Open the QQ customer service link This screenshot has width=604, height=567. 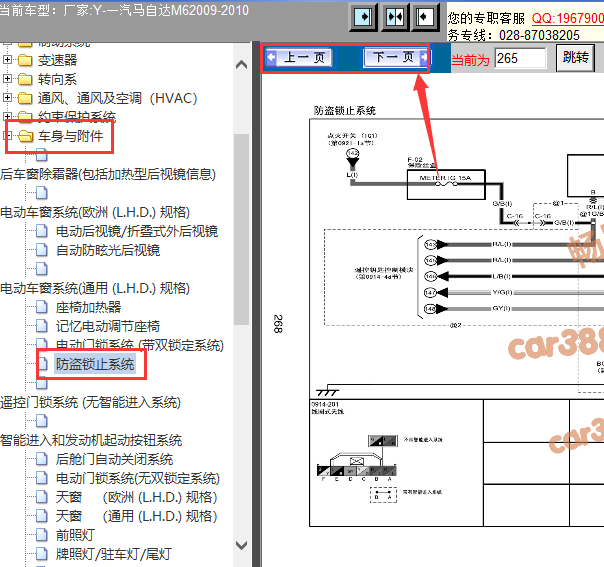[x=567, y=18]
